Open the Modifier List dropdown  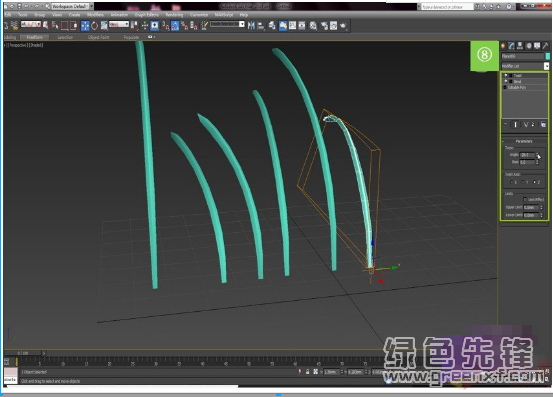click(x=546, y=66)
